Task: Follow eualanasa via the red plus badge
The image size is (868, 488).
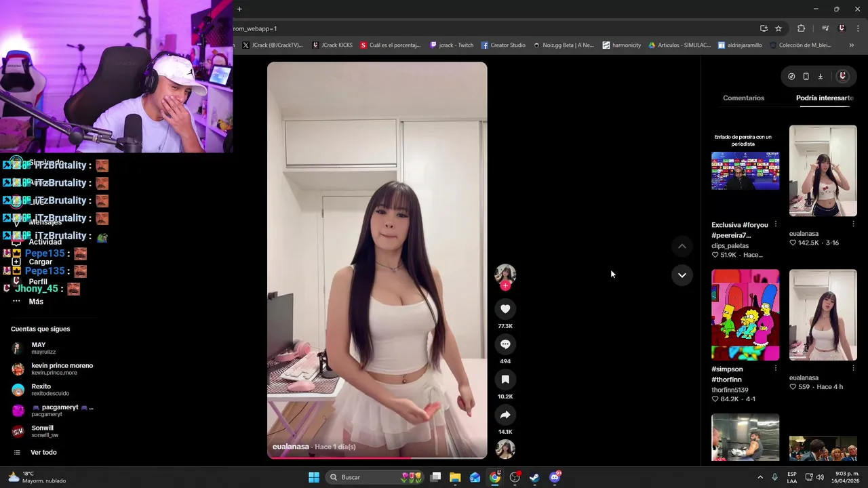Action: (505, 286)
